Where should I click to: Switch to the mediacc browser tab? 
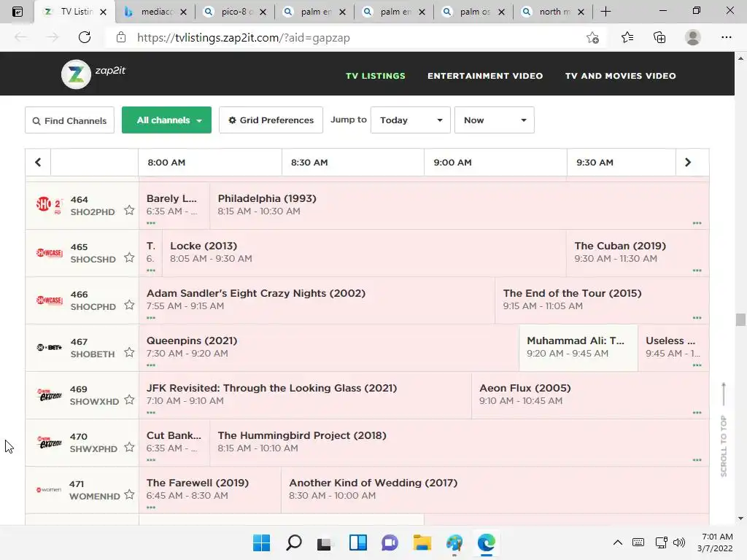[x=155, y=12]
